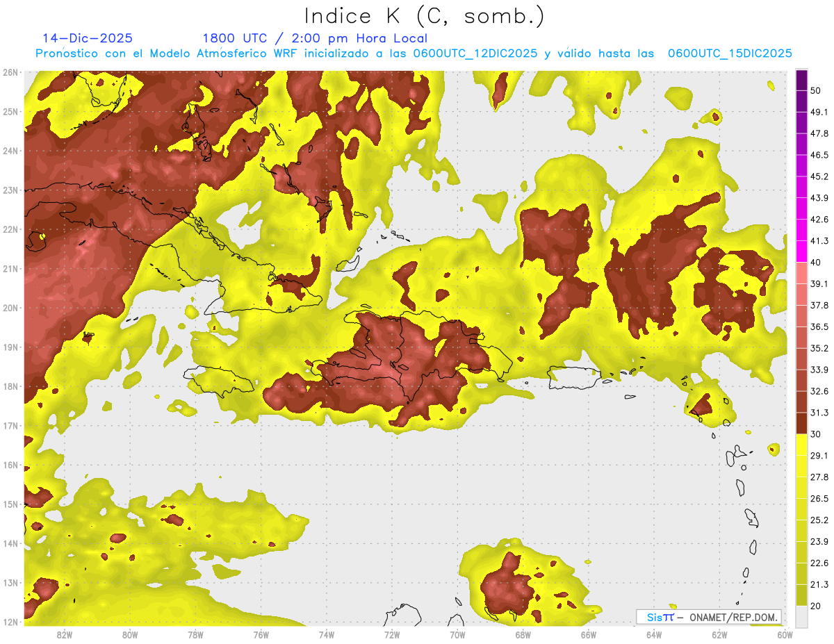This screenshot has width=834, height=644.
Task: Click the longitude axis label "66W"
Action: tap(589, 634)
